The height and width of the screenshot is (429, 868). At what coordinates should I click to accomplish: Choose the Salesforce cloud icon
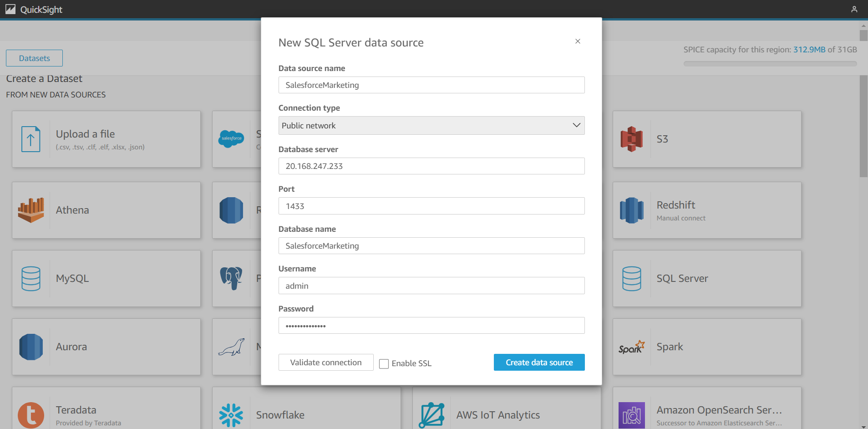(231, 138)
